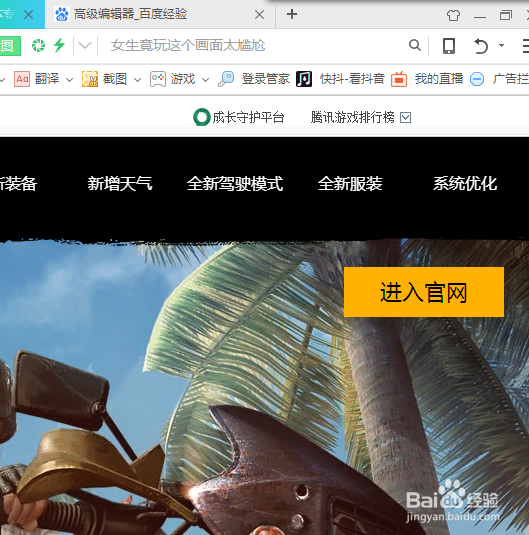Select the 新增天气 nav item
Viewport: 529px width, 535px height.
(120, 184)
